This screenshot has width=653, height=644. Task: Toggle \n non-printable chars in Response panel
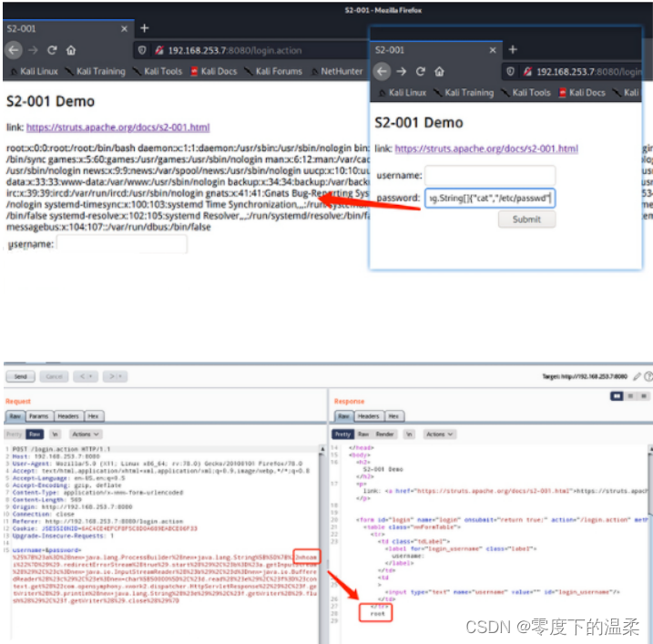pyautogui.click(x=409, y=434)
